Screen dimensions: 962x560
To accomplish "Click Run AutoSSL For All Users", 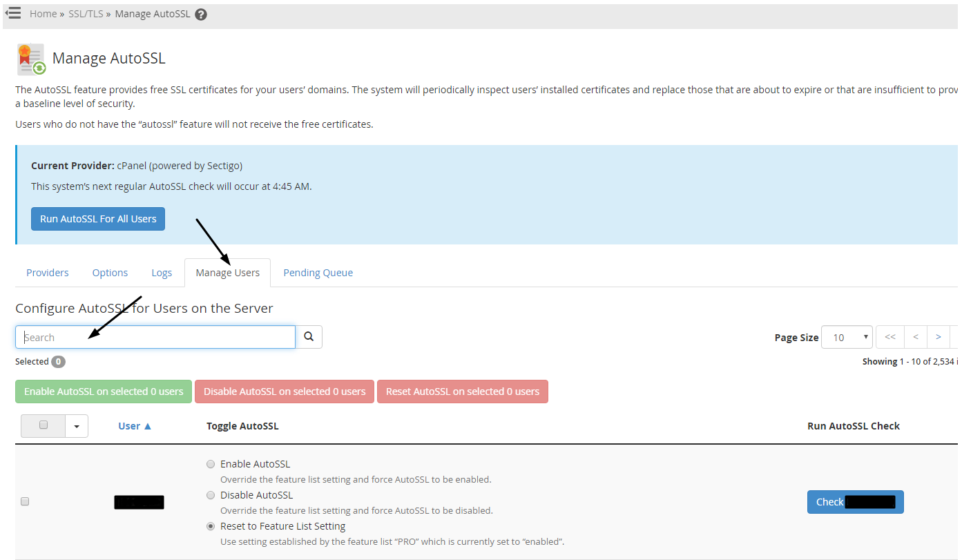I will (x=97, y=218).
